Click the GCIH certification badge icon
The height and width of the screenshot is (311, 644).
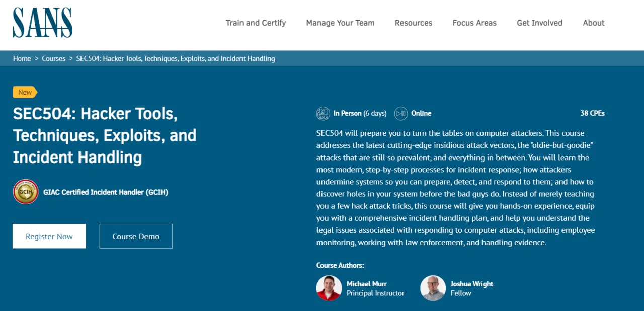pyautogui.click(x=26, y=192)
